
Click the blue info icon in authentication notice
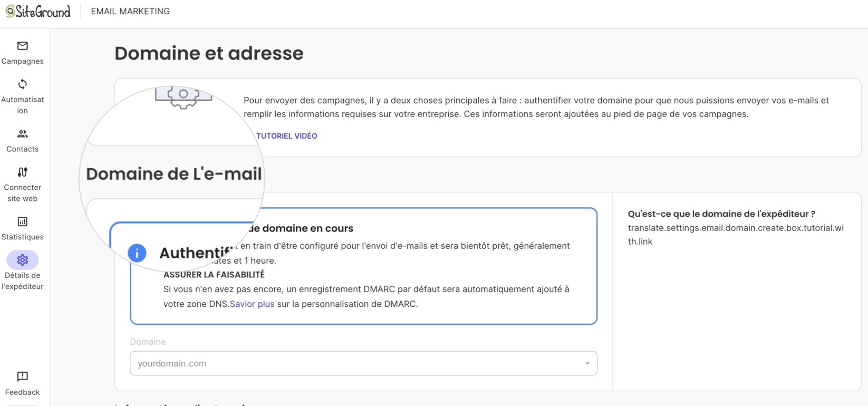(137, 253)
